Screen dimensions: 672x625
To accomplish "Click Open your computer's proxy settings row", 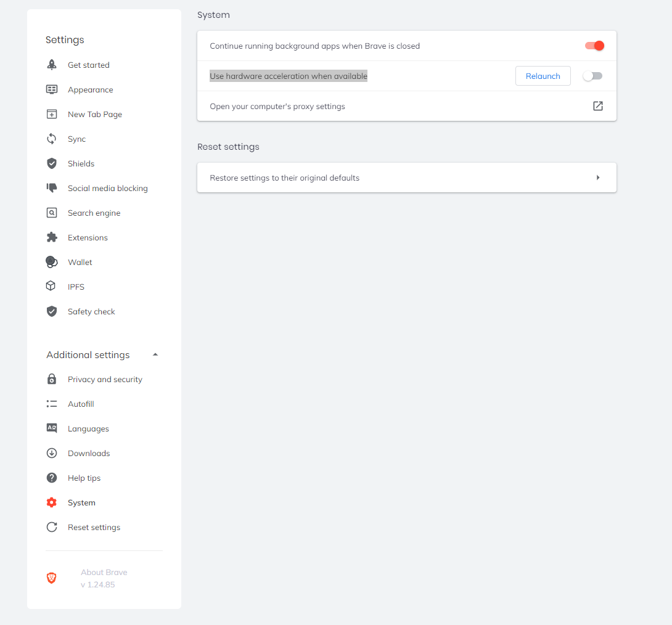I will point(407,106).
